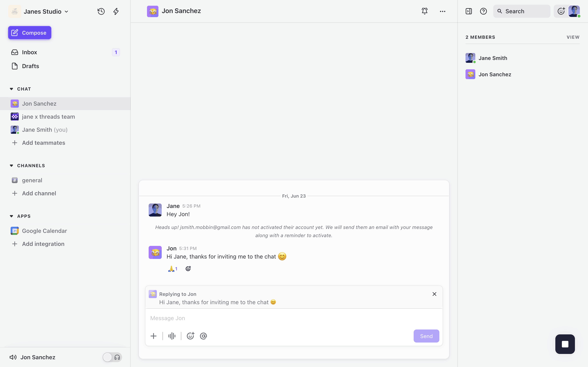The image size is (588, 367).
Task: Open the help question mark icon
Action: [483, 11]
